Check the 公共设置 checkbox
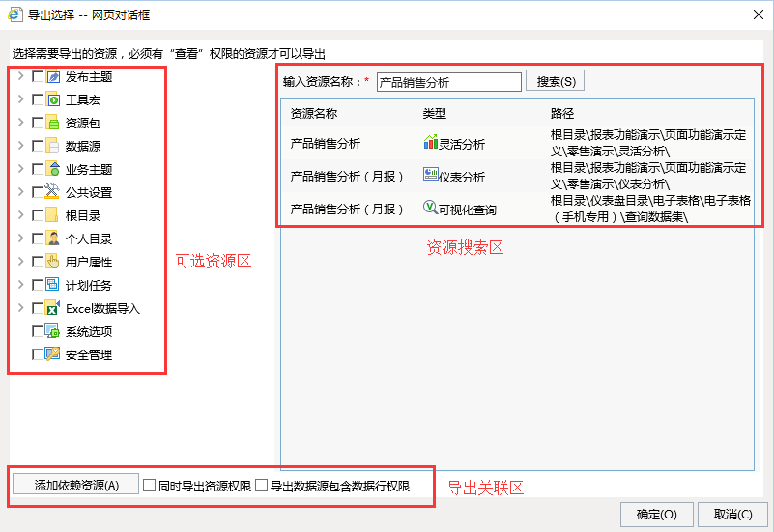 pos(38,192)
